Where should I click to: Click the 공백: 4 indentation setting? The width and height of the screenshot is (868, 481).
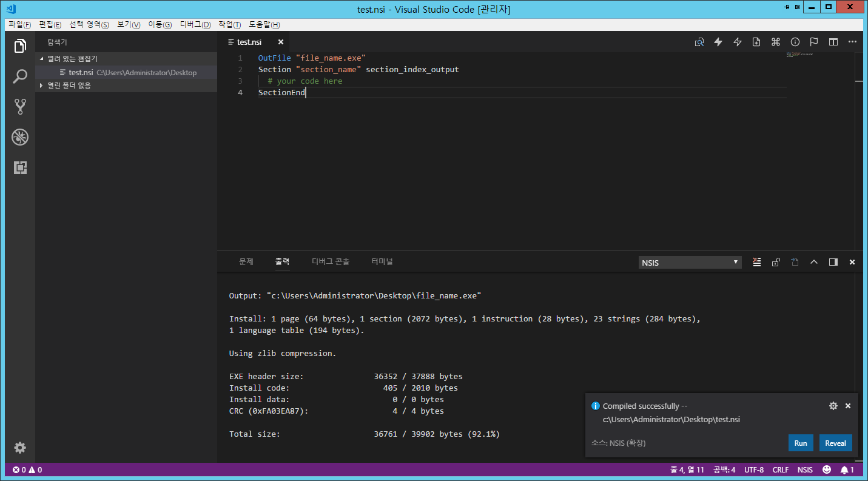point(724,469)
